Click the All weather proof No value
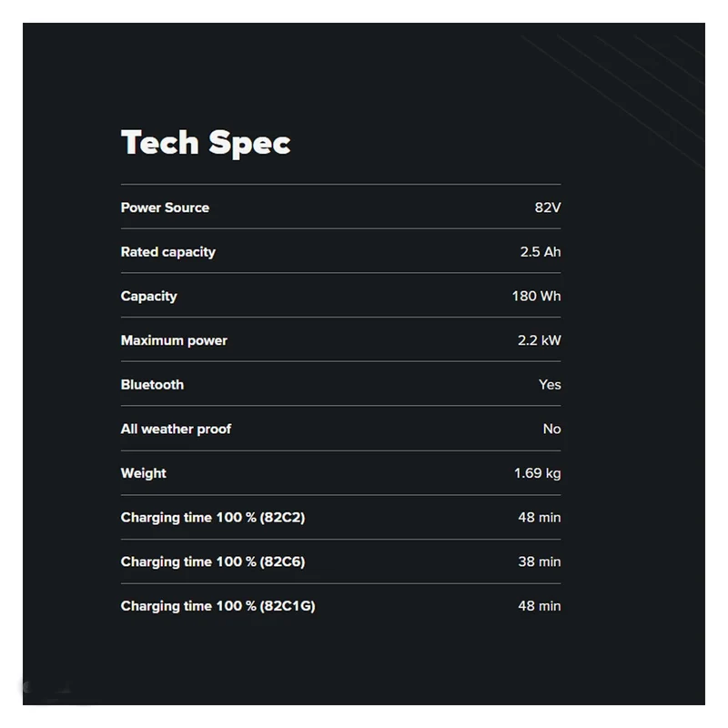The width and height of the screenshot is (728, 728). (x=551, y=429)
